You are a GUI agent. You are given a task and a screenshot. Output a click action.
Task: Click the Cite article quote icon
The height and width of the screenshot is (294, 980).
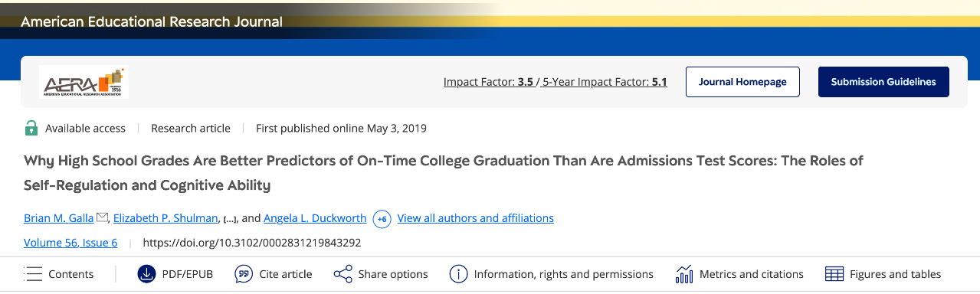click(x=244, y=274)
